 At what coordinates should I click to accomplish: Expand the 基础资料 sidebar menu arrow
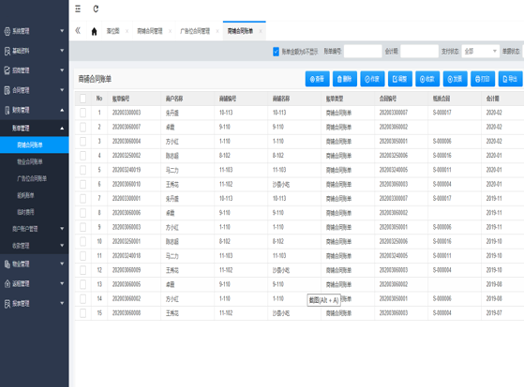[62, 50]
